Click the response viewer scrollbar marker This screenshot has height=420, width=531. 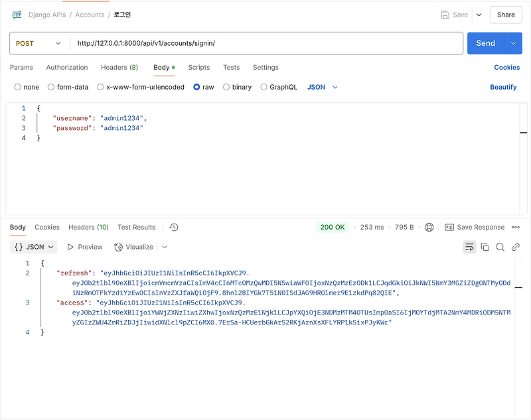coord(518,288)
